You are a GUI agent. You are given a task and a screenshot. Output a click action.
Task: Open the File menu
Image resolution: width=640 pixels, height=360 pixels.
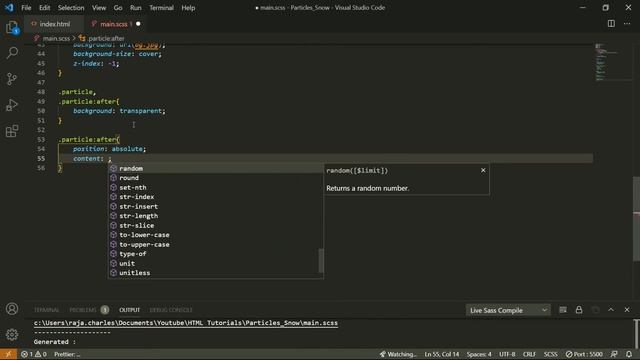(x=26, y=8)
